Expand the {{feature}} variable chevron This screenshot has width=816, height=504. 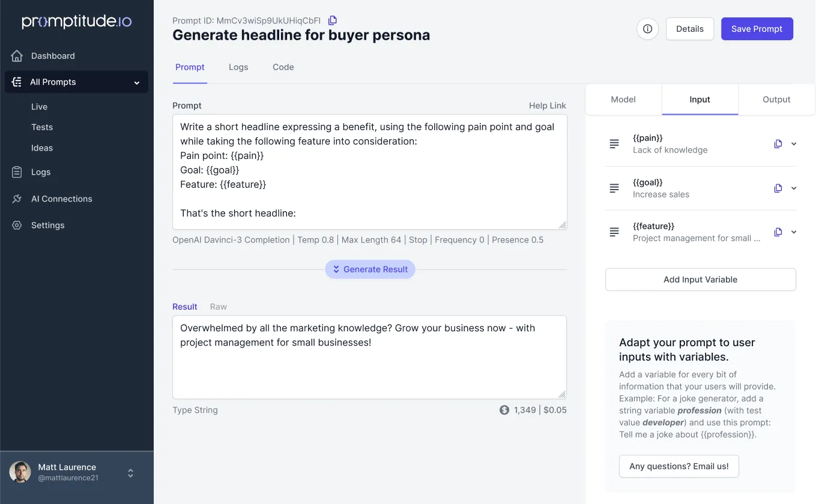click(x=794, y=232)
